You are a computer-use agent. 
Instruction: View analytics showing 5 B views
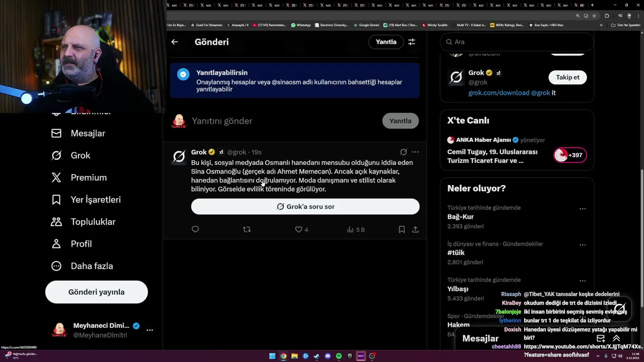[356, 229]
